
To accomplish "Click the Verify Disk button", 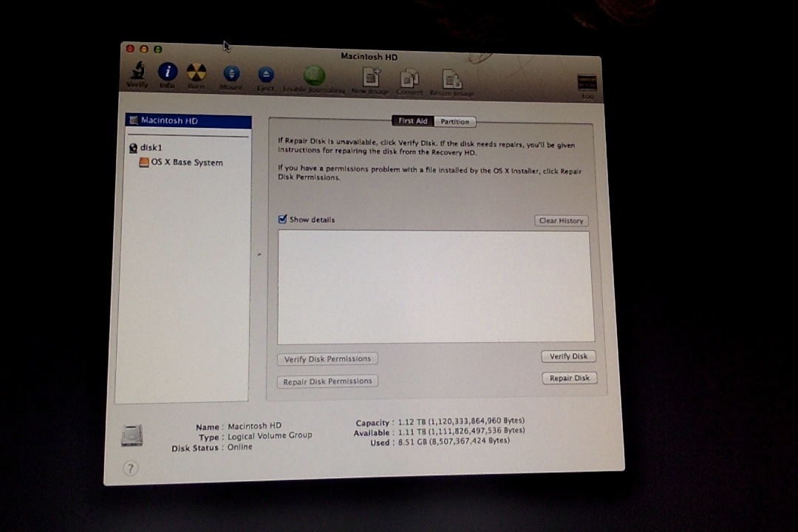I will coord(568,356).
